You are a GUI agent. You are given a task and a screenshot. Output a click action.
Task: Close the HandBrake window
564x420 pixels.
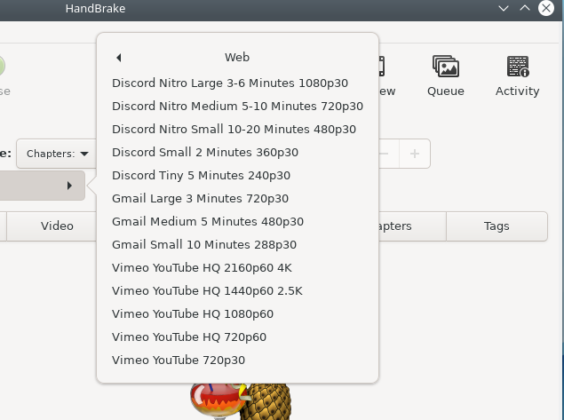[546, 8]
